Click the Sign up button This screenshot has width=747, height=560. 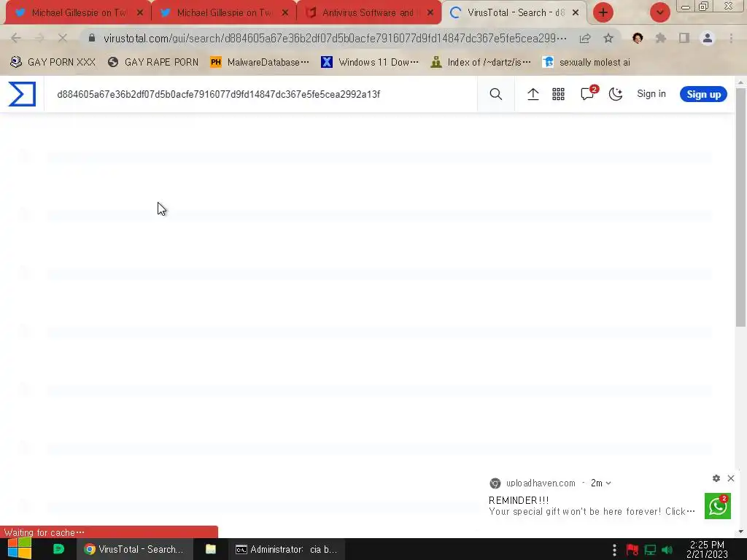[703, 94]
